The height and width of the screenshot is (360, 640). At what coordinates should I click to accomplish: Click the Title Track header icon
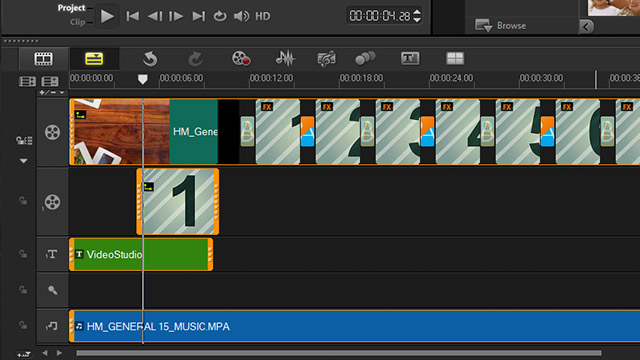(51, 254)
